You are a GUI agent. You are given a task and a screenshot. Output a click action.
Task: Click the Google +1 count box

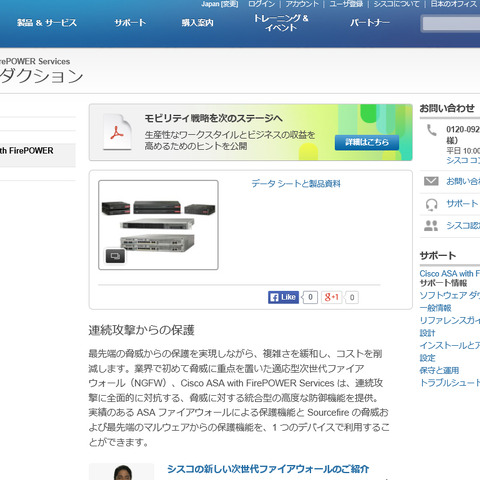pos(352,297)
